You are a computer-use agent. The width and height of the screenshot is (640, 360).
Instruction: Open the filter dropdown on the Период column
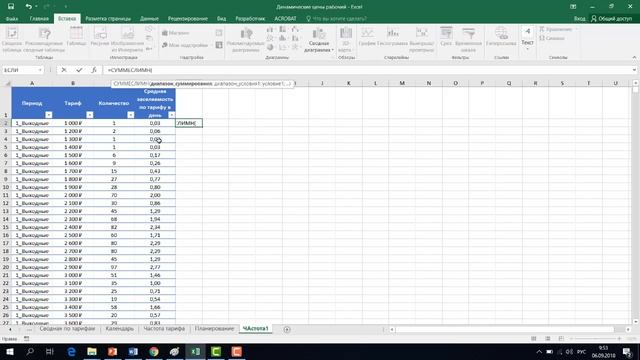click(x=49, y=115)
